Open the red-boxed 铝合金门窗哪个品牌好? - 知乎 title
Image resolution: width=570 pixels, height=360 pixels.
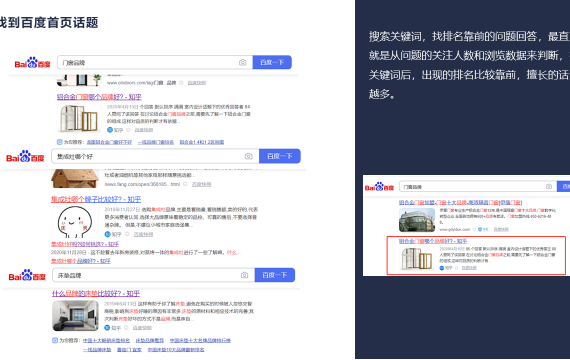click(x=433, y=241)
